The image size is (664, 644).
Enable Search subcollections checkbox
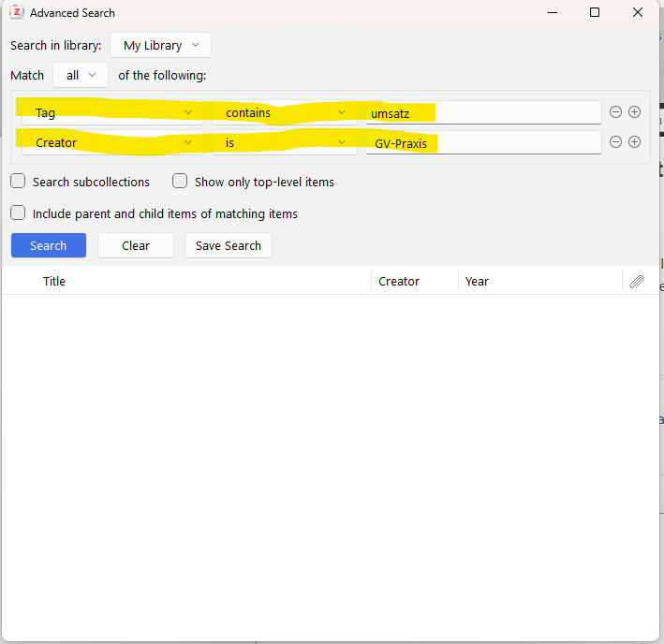coord(18,181)
